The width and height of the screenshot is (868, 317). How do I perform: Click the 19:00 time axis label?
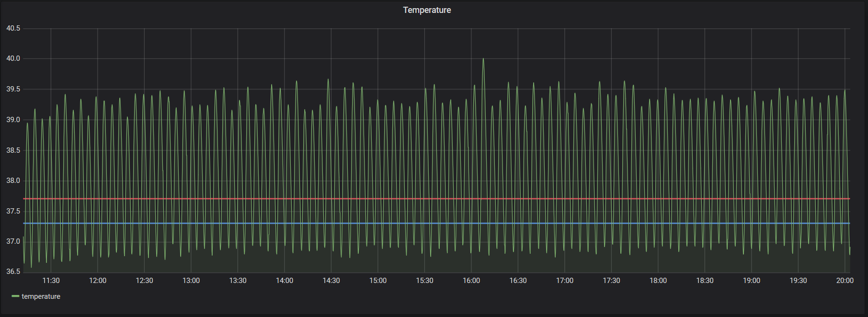tap(752, 281)
